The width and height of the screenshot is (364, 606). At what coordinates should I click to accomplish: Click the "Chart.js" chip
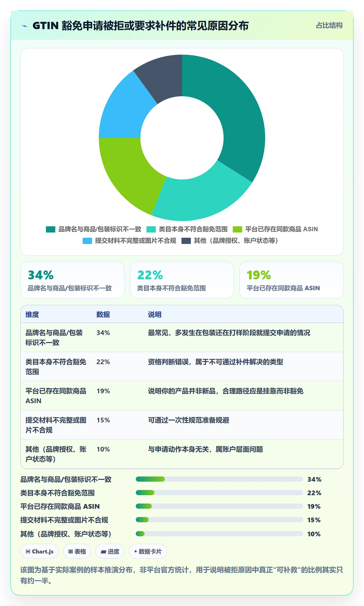click(x=40, y=551)
